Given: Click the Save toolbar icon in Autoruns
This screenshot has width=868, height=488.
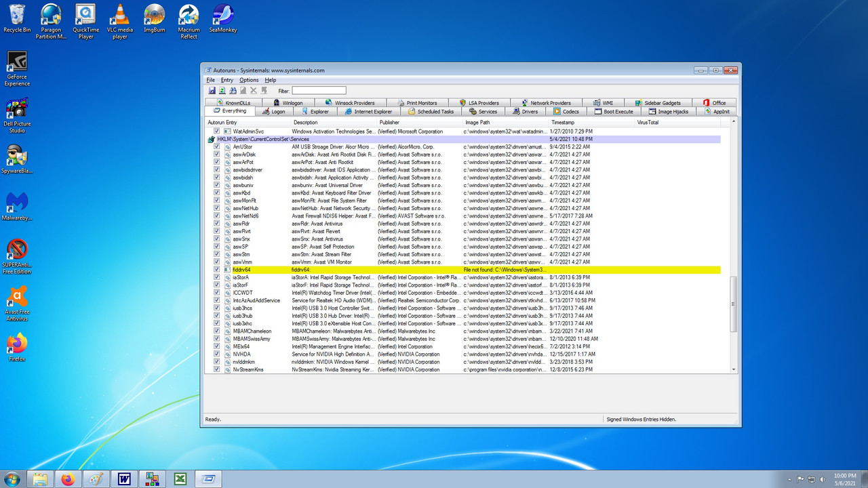Looking at the screenshot, I should 212,90.
